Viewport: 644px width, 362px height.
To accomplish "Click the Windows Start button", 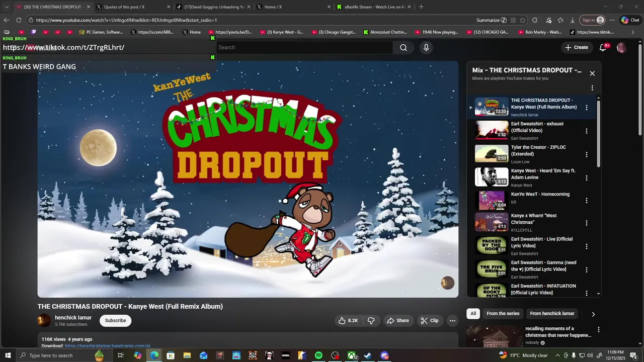I will point(8,355).
